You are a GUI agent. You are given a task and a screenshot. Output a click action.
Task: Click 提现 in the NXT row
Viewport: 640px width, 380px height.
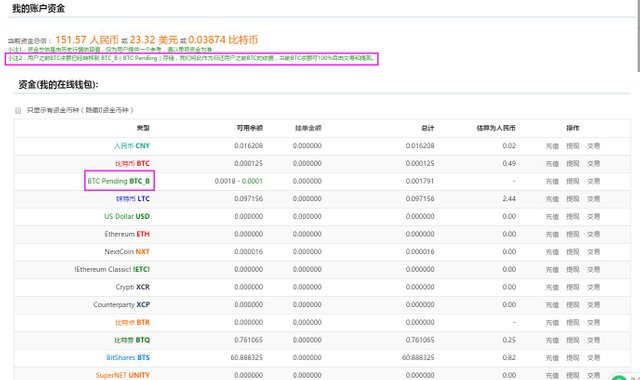click(x=573, y=252)
